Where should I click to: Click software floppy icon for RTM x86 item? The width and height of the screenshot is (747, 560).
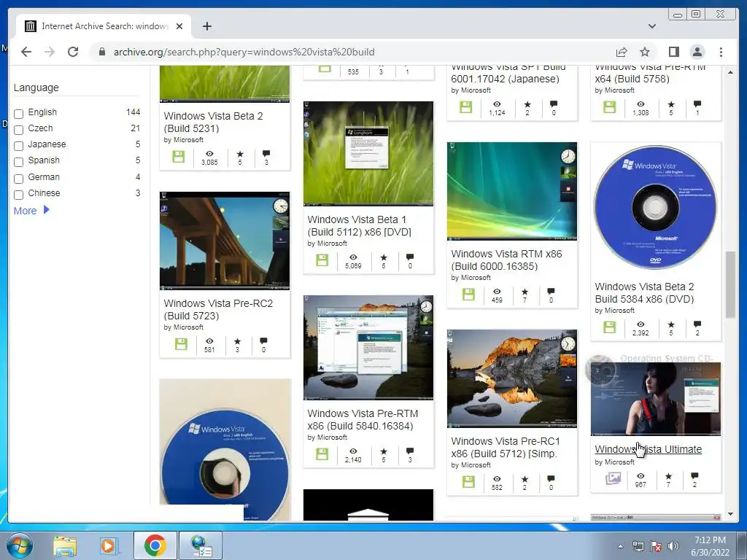coord(468,295)
